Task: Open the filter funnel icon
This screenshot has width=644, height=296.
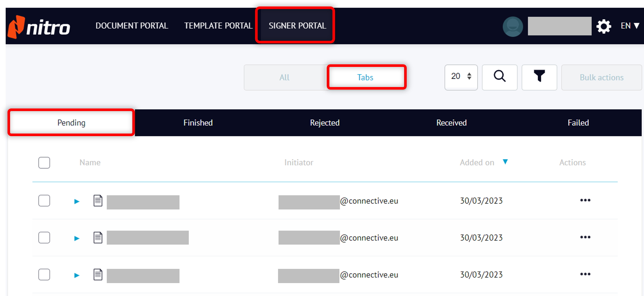Action: click(x=539, y=77)
